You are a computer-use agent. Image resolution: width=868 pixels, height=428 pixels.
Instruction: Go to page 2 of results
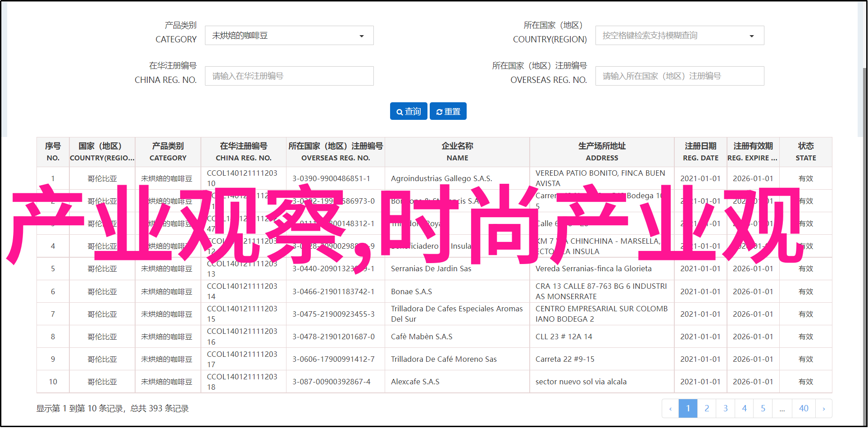[707, 409]
